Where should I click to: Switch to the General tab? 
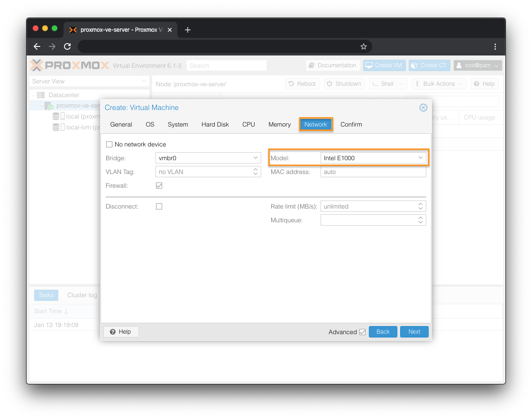point(121,125)
